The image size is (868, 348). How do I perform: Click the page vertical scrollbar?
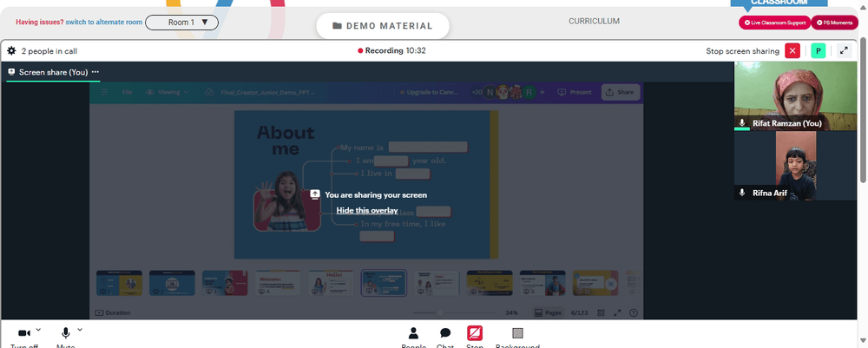tap(863, 111)
